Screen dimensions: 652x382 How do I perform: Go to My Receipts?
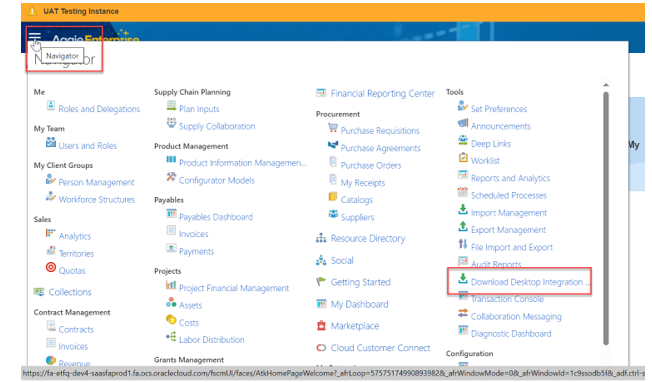coord(363,183)
